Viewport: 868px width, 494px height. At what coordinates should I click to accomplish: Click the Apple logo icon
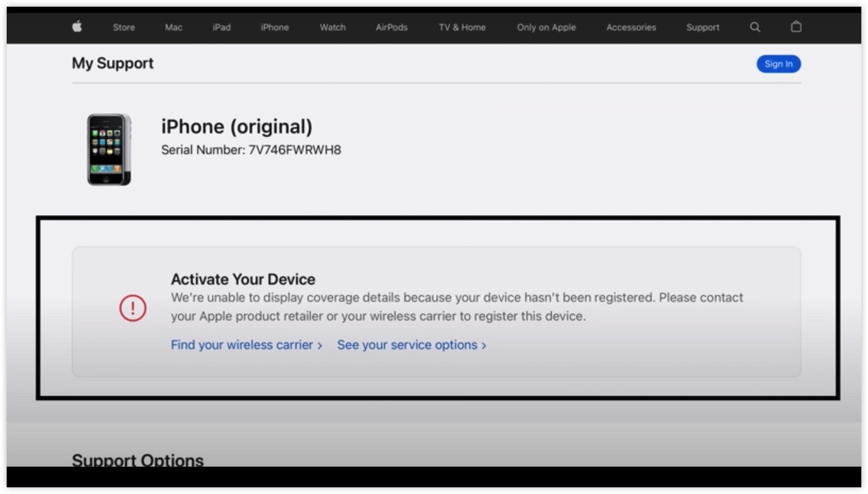coord(77,27)
